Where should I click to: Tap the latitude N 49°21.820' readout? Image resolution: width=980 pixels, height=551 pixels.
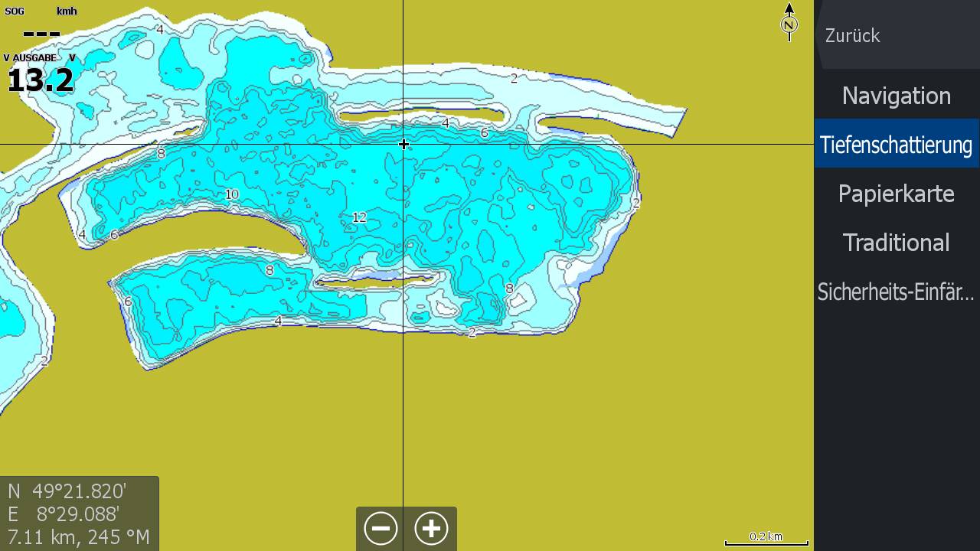67,491
